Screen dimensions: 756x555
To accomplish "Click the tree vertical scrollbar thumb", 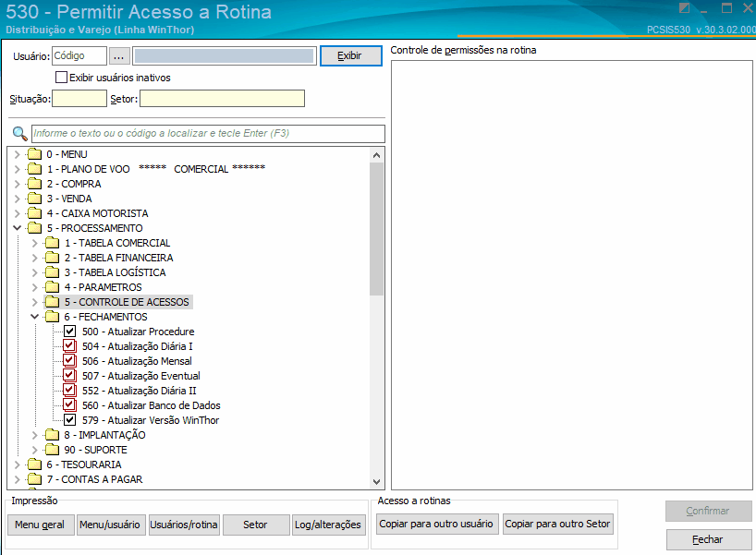I will tap(376, 229).
